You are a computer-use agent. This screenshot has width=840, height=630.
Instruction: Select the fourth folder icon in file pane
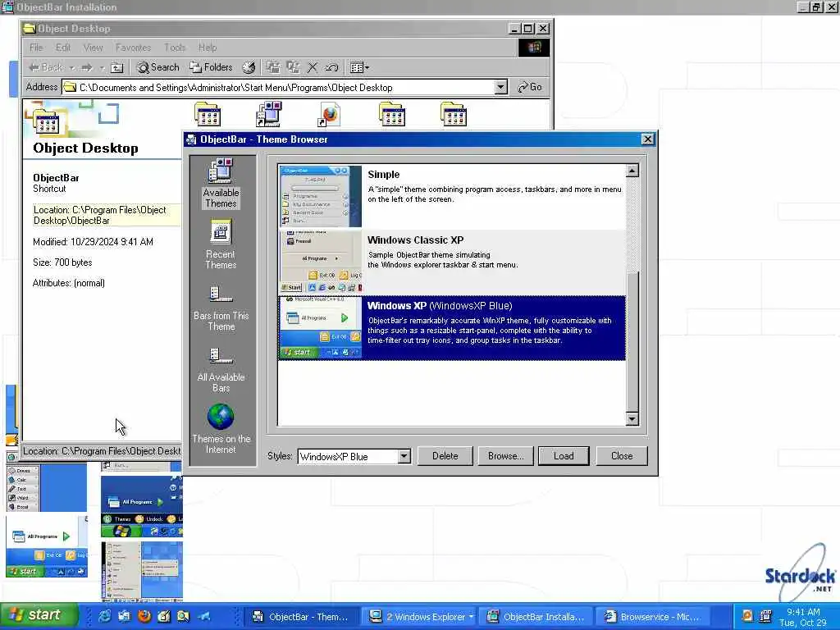[392, 114]
